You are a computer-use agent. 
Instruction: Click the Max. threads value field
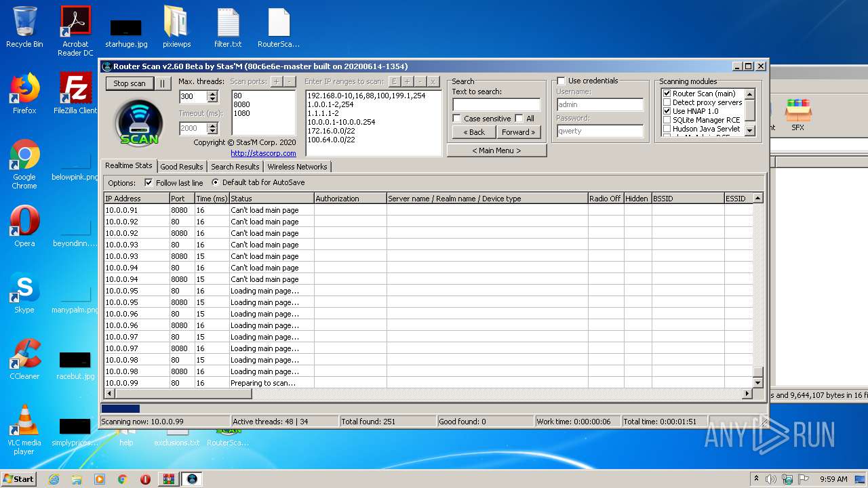193,97
